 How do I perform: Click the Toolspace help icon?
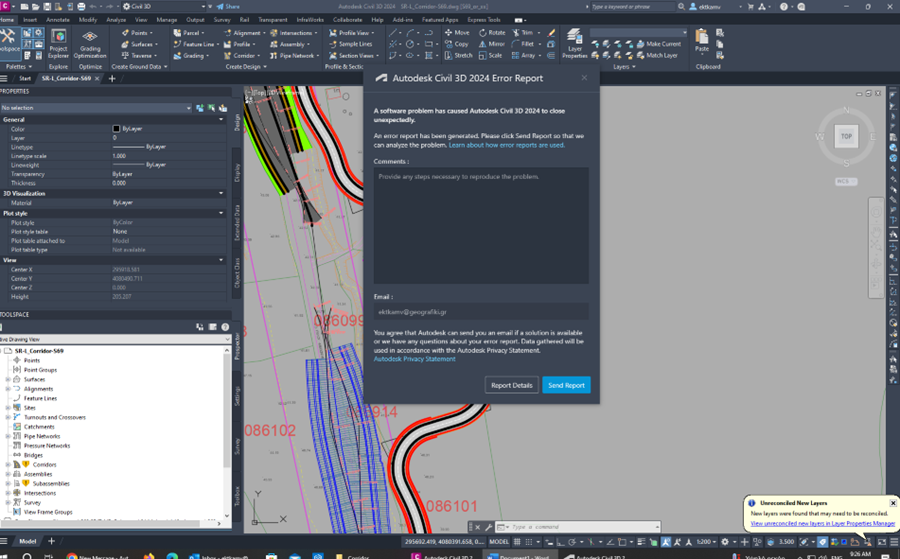click(225, 327)
